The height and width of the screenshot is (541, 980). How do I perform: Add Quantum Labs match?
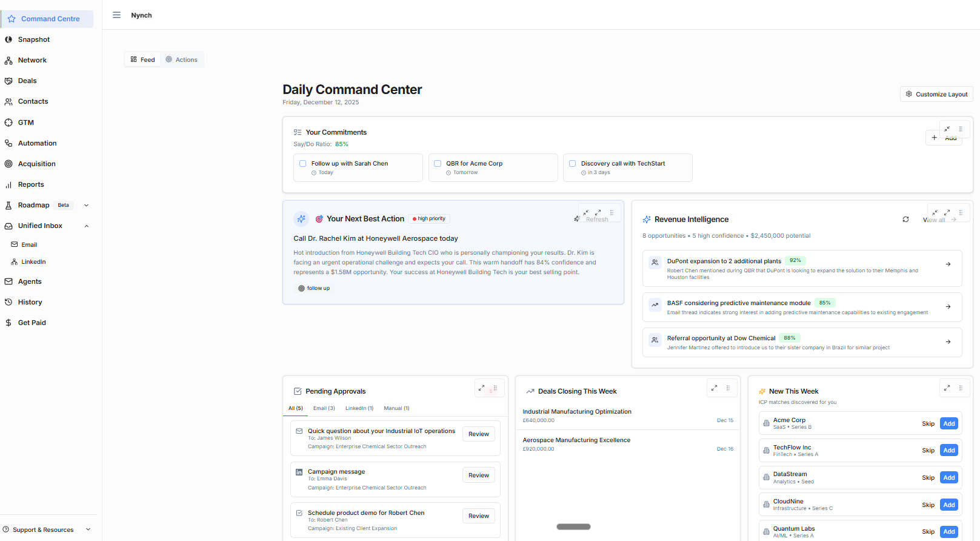[x=949, y=531]
